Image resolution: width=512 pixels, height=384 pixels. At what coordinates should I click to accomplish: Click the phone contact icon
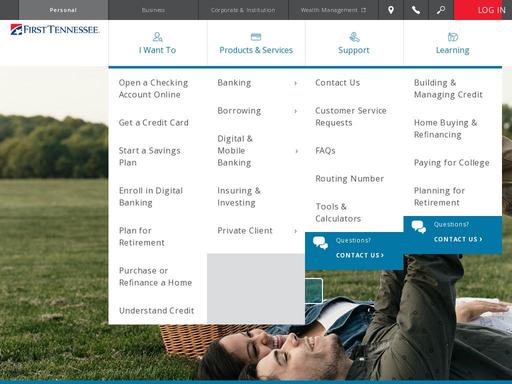416,10
